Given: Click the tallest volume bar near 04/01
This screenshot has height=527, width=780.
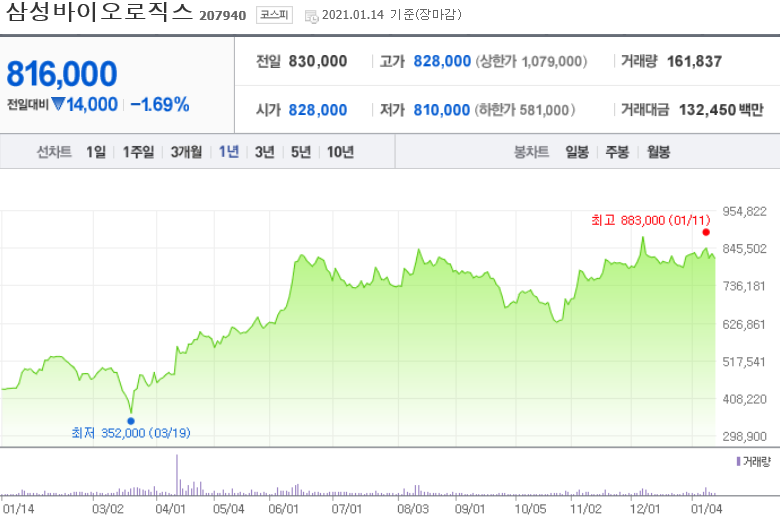Looking at the screenshot, I should [x=177, y=475].
